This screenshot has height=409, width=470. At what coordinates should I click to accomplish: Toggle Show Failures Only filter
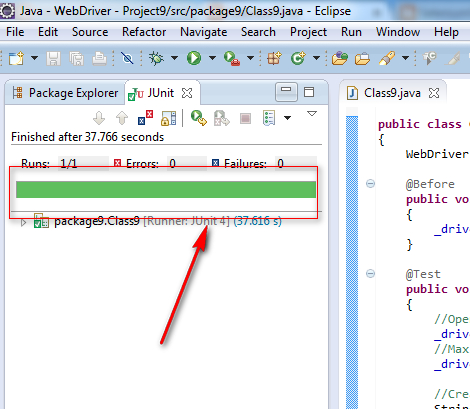145,118
